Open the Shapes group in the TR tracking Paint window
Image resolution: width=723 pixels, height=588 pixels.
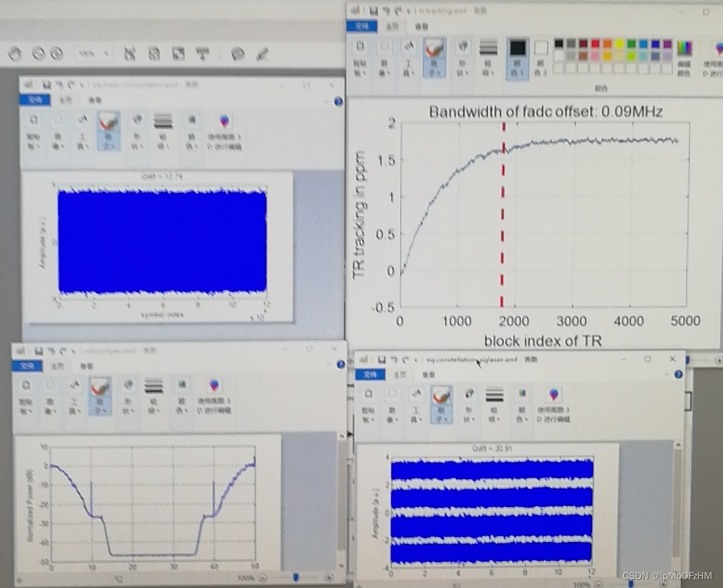point(463,58)
